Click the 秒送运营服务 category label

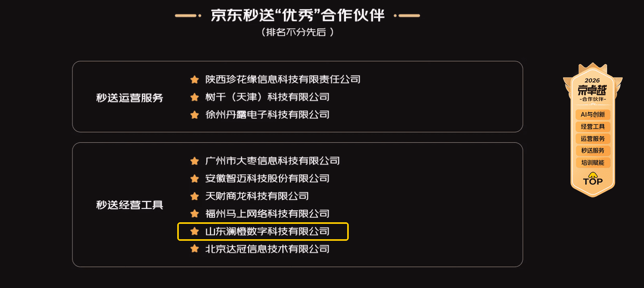click(x=130, y=98)
